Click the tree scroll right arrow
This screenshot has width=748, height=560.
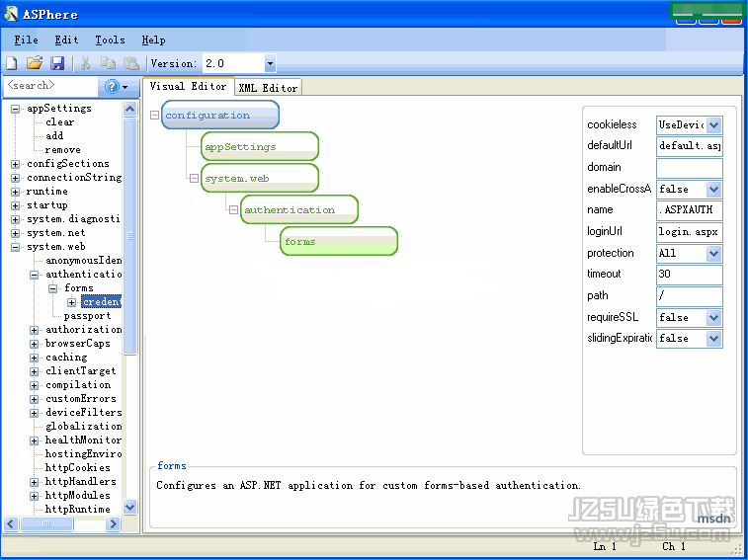113,524
